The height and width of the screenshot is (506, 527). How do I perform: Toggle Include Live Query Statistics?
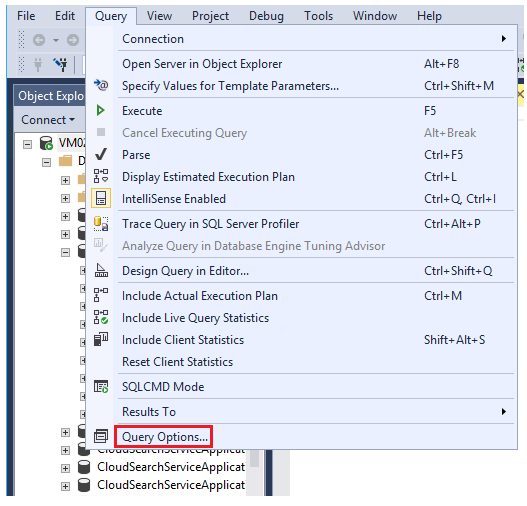tap(301, 318)
